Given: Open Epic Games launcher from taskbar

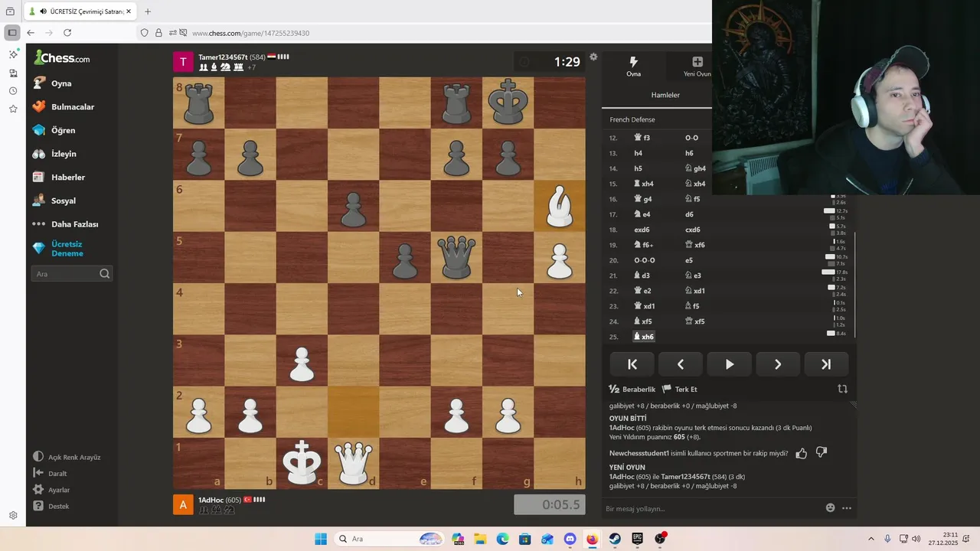Looking at the screenshot, I should 637,539.
